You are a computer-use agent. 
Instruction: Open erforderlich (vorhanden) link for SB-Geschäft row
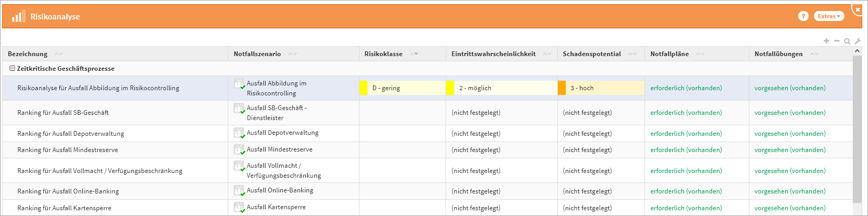pos(686,113)
